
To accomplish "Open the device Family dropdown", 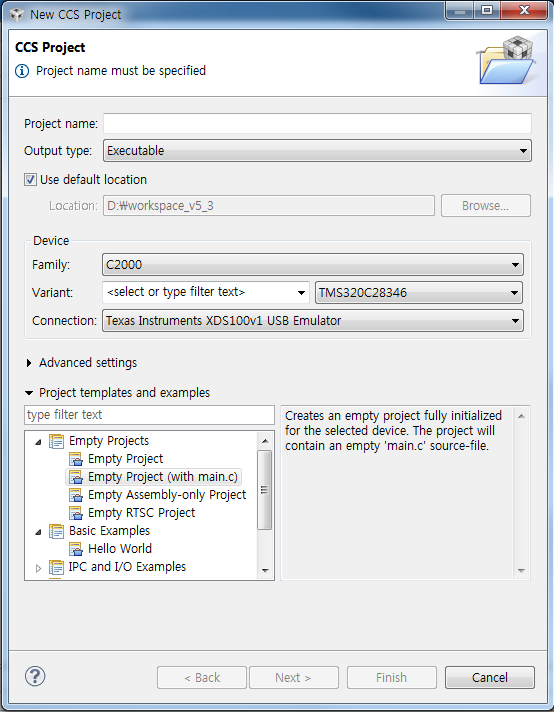I will (312, 265).
